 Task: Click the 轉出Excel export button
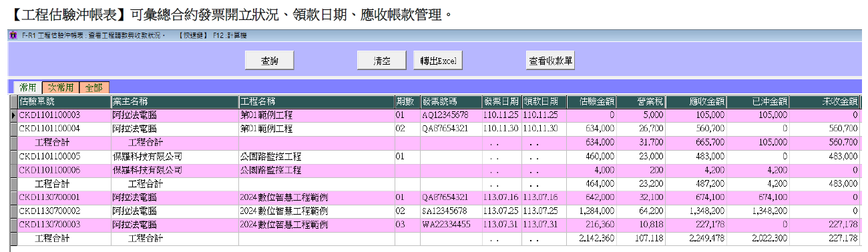click(437, 60)
